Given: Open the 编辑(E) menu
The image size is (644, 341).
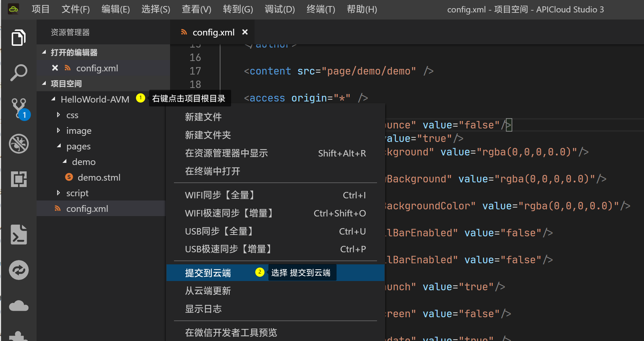Looking at the screenshot, I should point(115,9).
